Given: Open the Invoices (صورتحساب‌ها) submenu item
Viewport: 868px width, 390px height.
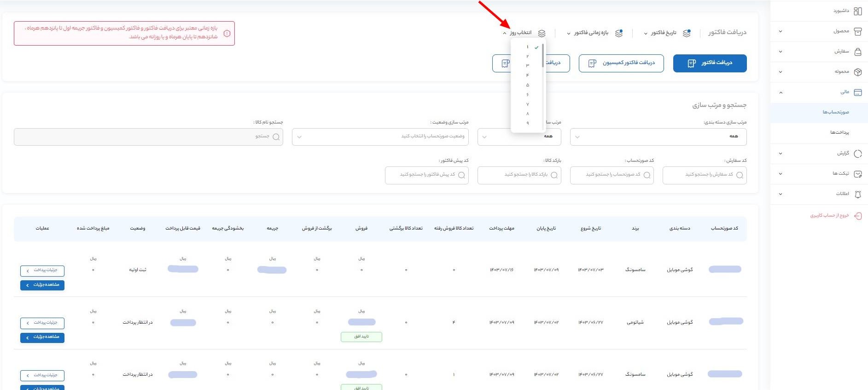Looking at the screenshot, I should click(x=835, y=112).
